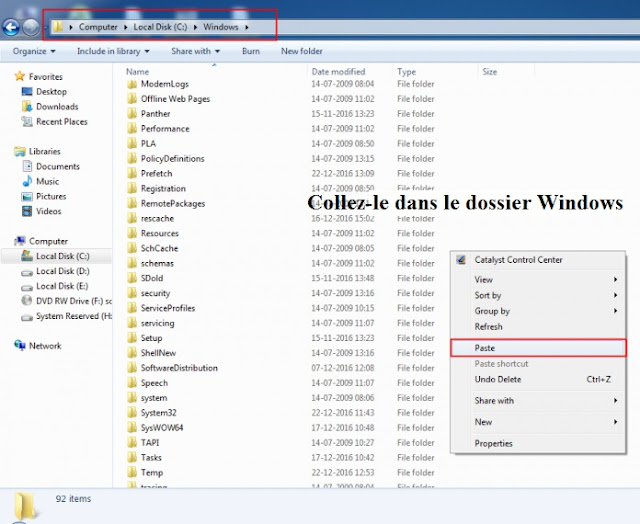Select the ServiceProfiles folder name
Viewport: 640px width, 524px height.
168,308
